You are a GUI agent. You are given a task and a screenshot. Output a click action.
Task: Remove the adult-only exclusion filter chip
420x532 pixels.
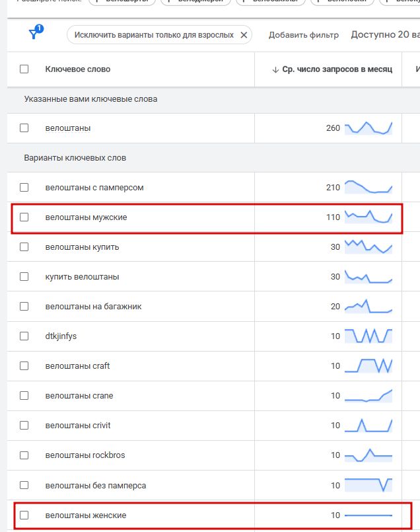point(244,35)
